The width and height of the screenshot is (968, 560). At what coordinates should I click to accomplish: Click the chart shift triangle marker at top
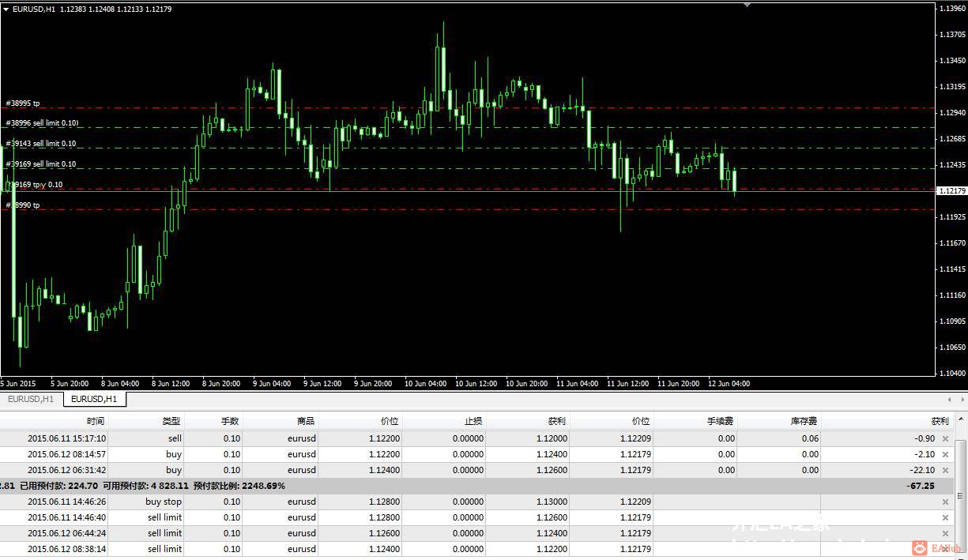[x=748, y=5]
